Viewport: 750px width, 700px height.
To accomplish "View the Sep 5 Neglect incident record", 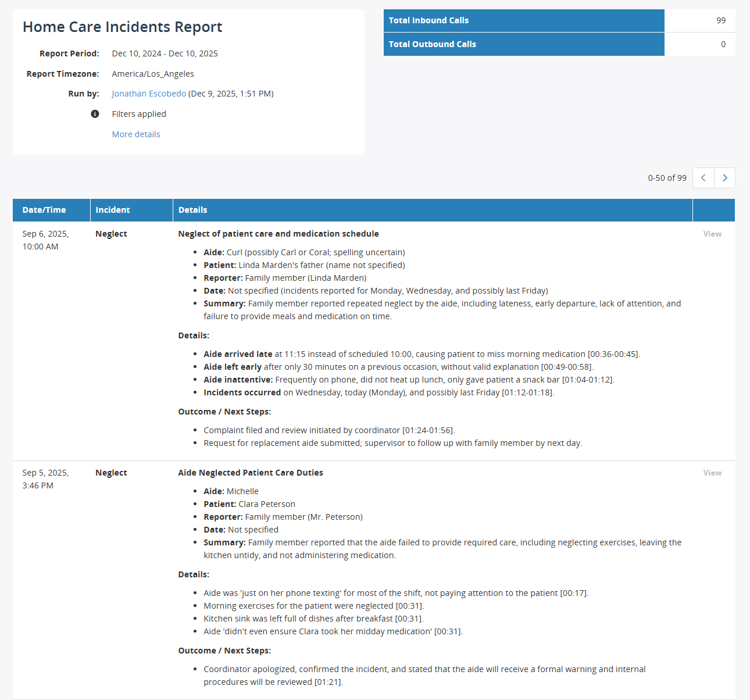I will point(712,473).
